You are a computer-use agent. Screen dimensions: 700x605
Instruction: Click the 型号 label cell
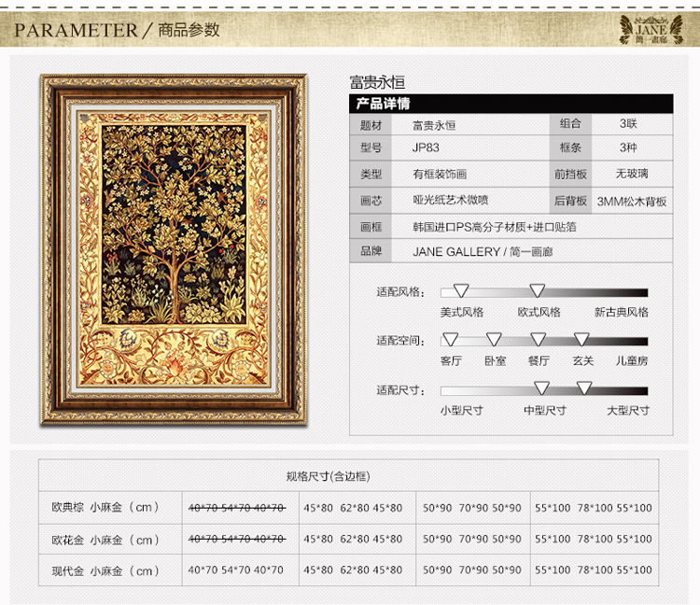click(x=371, y=148)
